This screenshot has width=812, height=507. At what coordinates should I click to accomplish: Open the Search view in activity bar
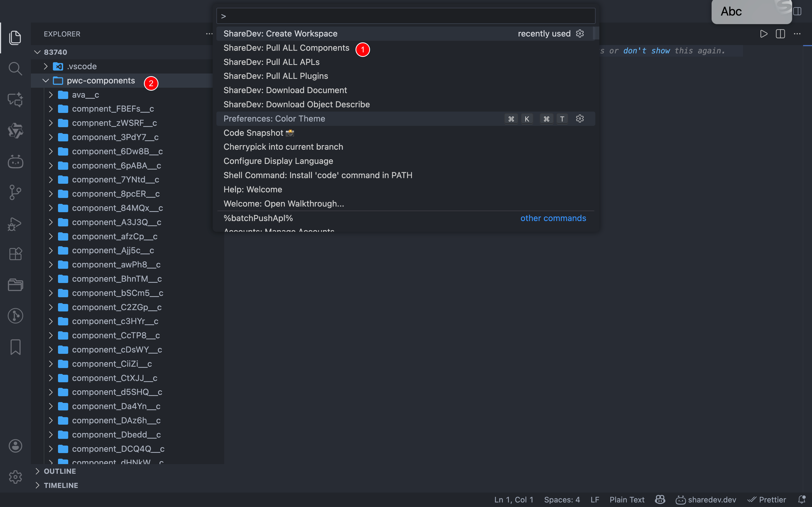tap(15, 69)
